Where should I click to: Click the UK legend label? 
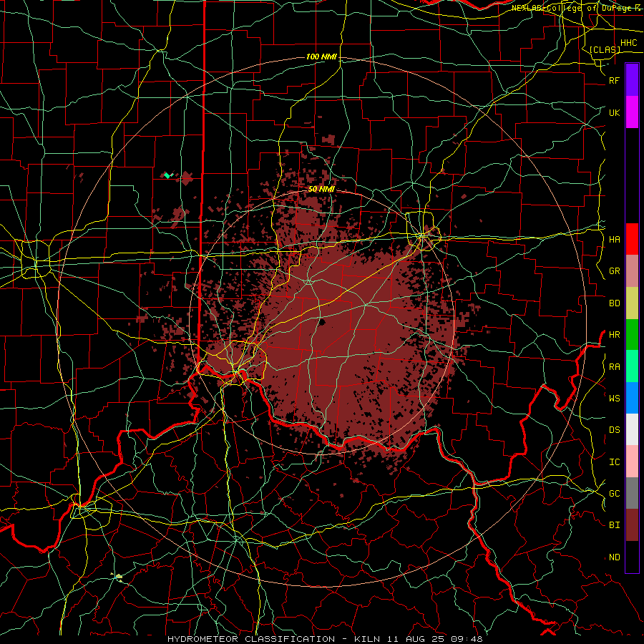[x=614, y=112]
